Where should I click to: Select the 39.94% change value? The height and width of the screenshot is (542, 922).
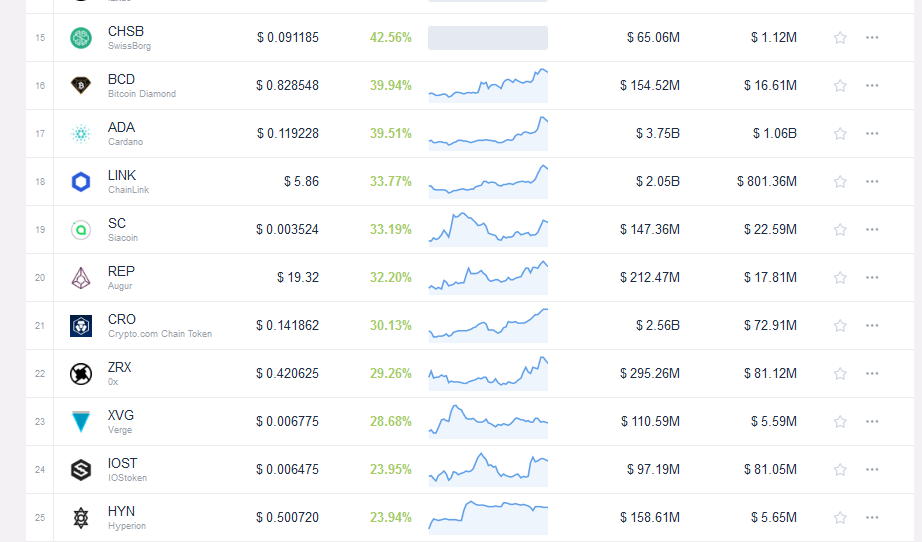(x=390, y=86)
